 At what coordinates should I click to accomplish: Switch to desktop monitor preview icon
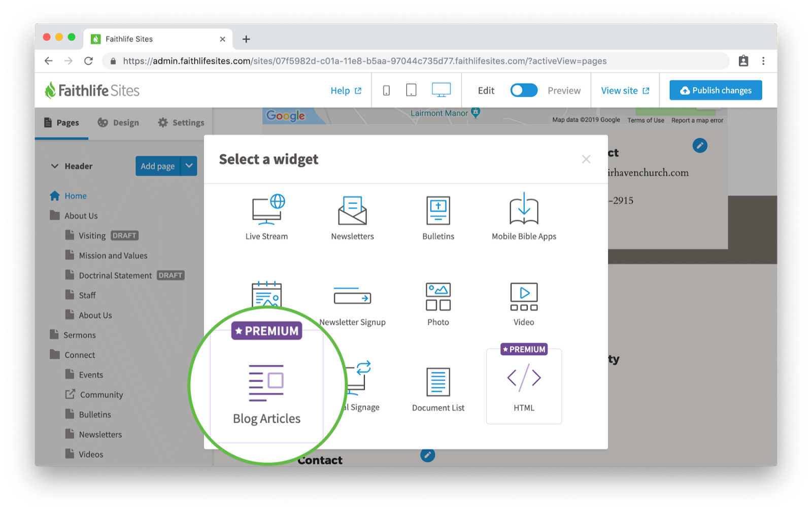[x=441, y=90]
